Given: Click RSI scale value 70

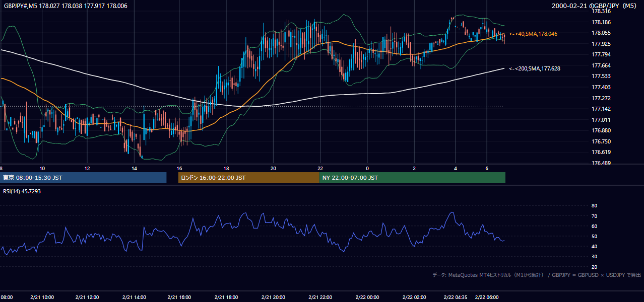Looking at the screenshot, I should point(594,216).
